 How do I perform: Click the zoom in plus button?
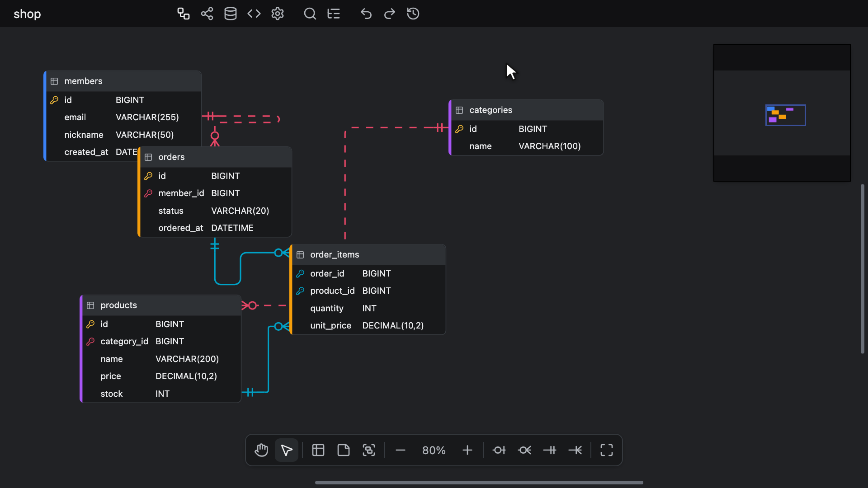click(467, 450)
